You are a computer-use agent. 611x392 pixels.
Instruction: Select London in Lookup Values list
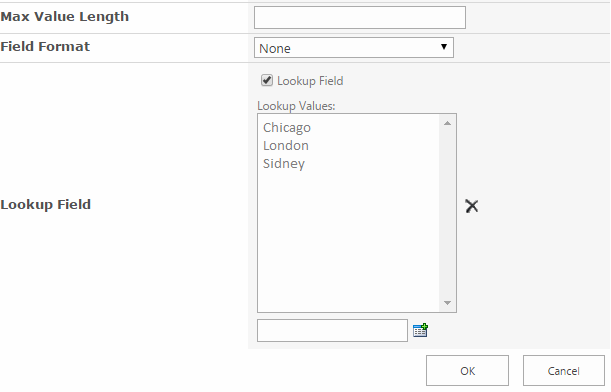tap(286, 145)
